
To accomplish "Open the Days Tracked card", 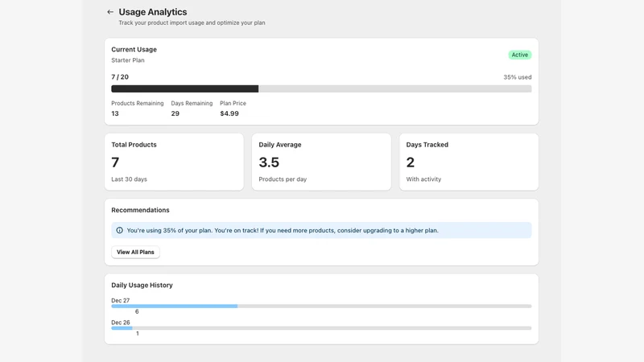I will (469, 162).
